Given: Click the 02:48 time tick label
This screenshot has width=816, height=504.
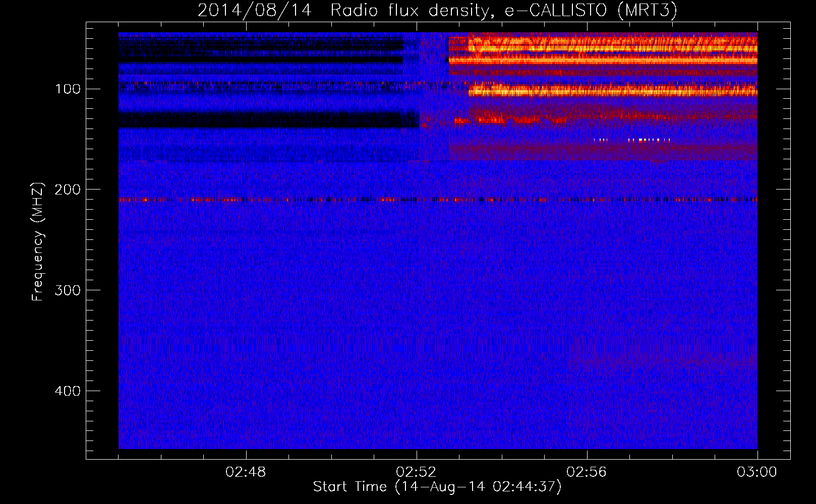Looking at the screenshot, I should (246, 472).
